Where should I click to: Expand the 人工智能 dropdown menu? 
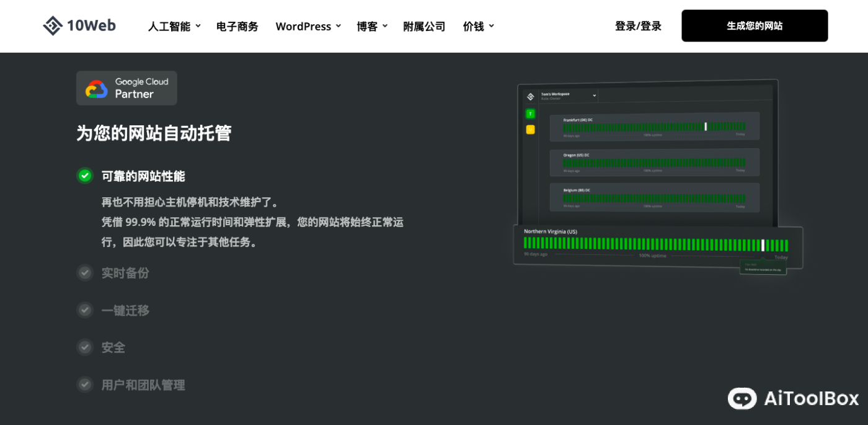point(174,26)
